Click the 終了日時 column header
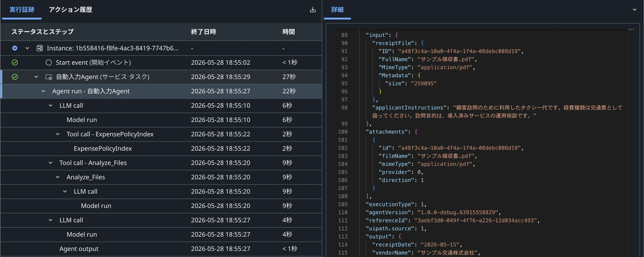This screenshot has width=644, height=257. coord(203,32)
